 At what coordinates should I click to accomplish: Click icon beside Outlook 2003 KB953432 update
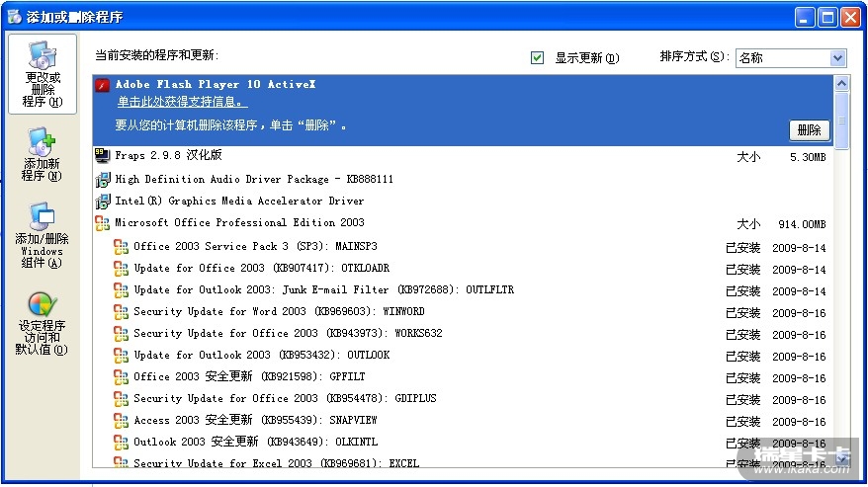click(x=121, y=356)
